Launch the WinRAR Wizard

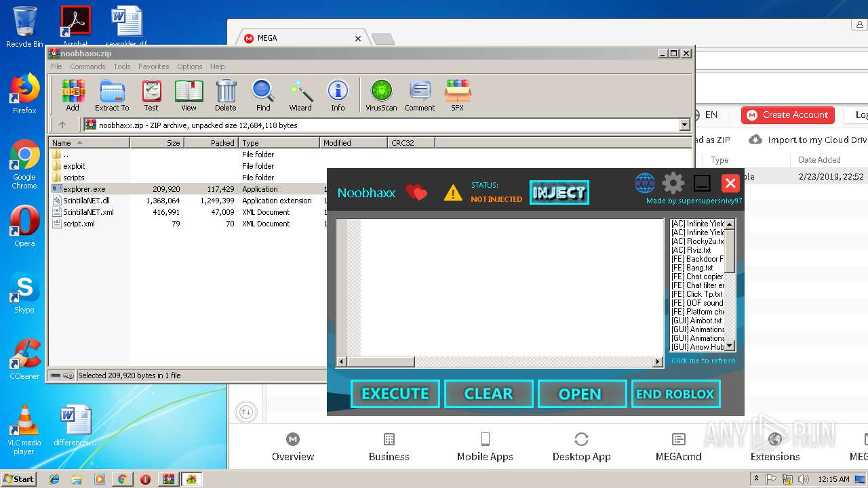coord(300,95)
